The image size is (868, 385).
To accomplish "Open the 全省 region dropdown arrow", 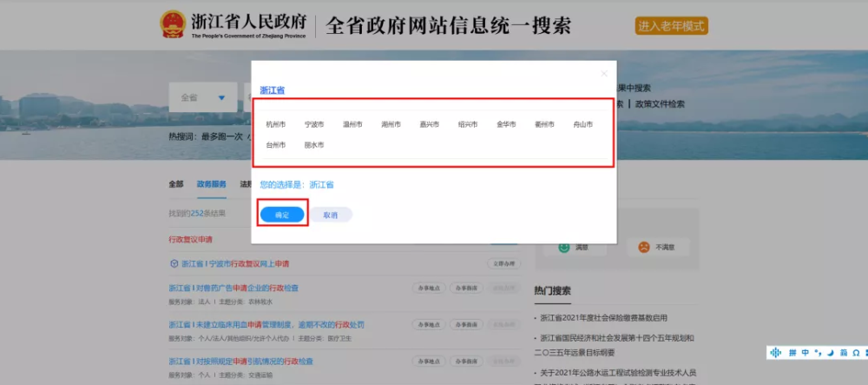I will coord(221,98).
